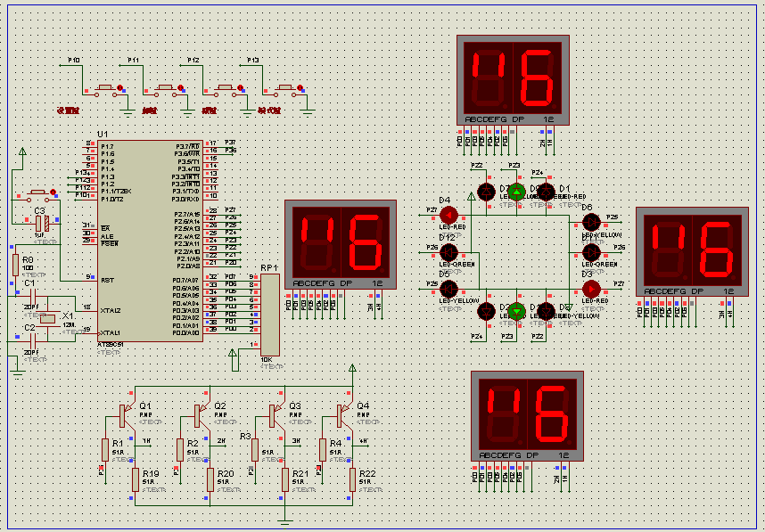Click the 4H net label near Q4
765x532 pixels.
[364, 441]
